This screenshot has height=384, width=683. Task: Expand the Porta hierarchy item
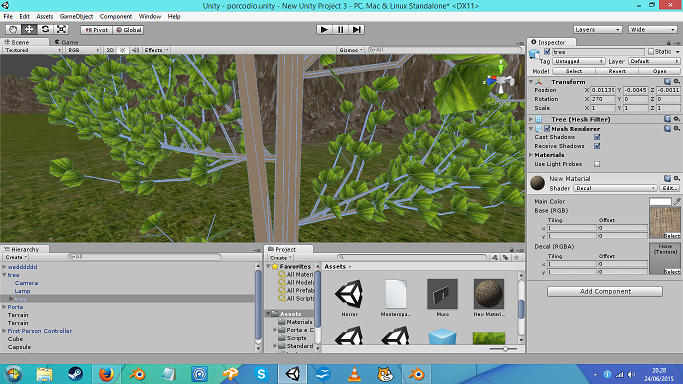(4, 307)
